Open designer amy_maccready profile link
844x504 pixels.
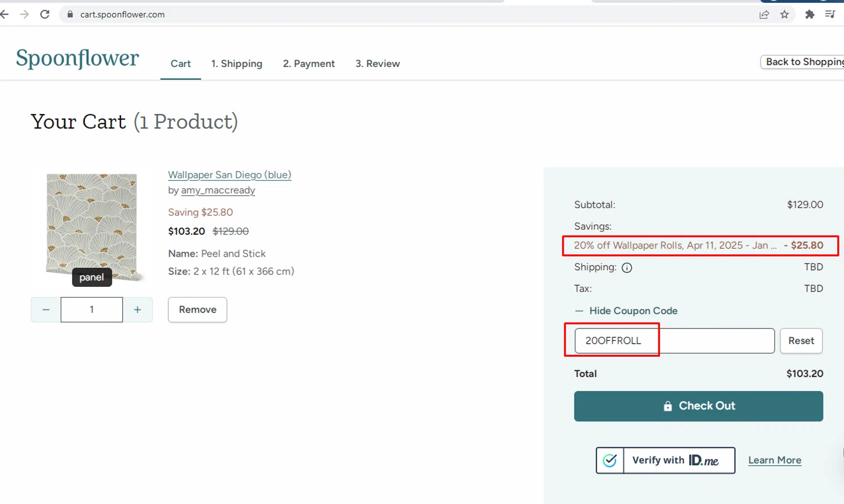[218, 191]
